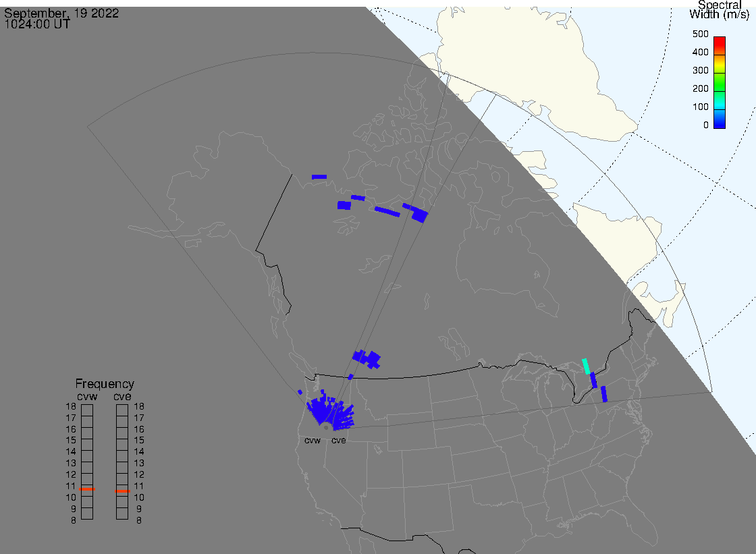Click the '18' label left of the cvw bar

[71, 406]
